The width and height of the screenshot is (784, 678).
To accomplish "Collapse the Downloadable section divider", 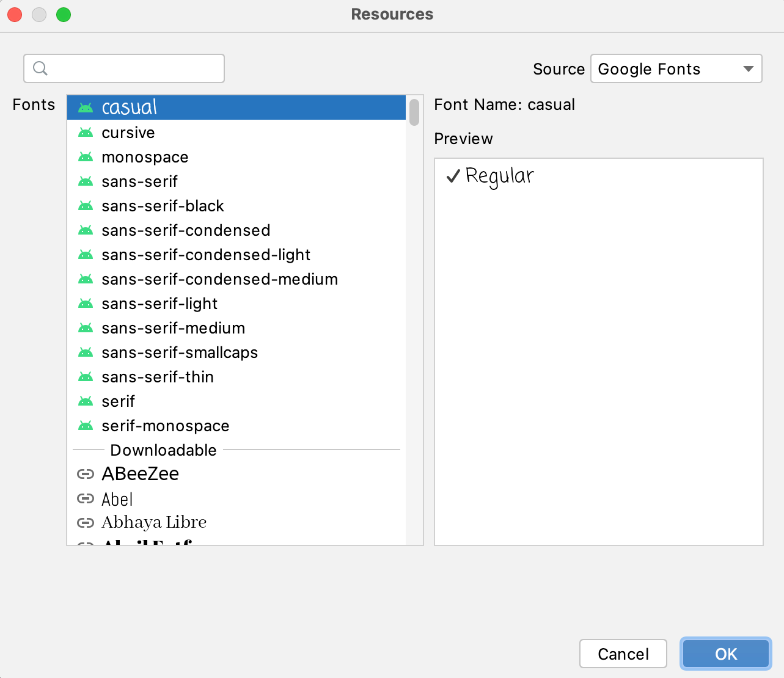I will tap(163, 450).
